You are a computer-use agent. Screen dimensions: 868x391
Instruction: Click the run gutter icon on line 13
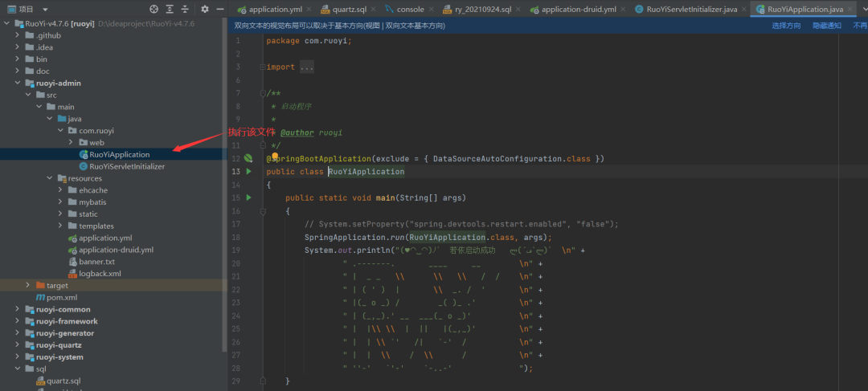[x=248, y=172]
